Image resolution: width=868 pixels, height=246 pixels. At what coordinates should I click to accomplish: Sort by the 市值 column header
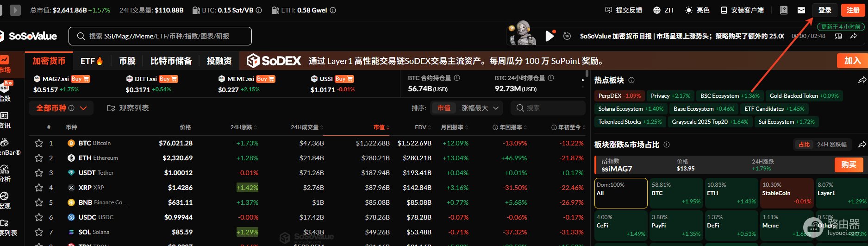click(381, 127)
